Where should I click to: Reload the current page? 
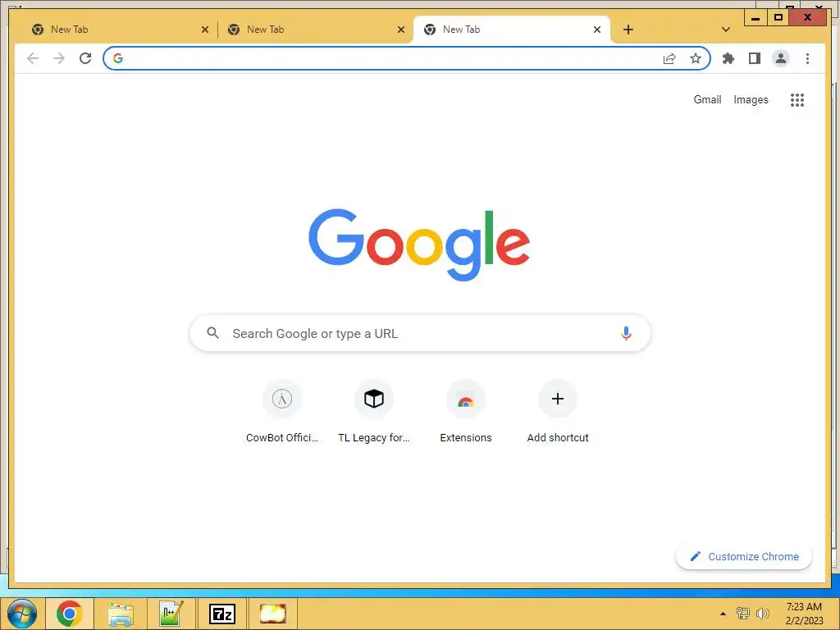click(85, 58)
